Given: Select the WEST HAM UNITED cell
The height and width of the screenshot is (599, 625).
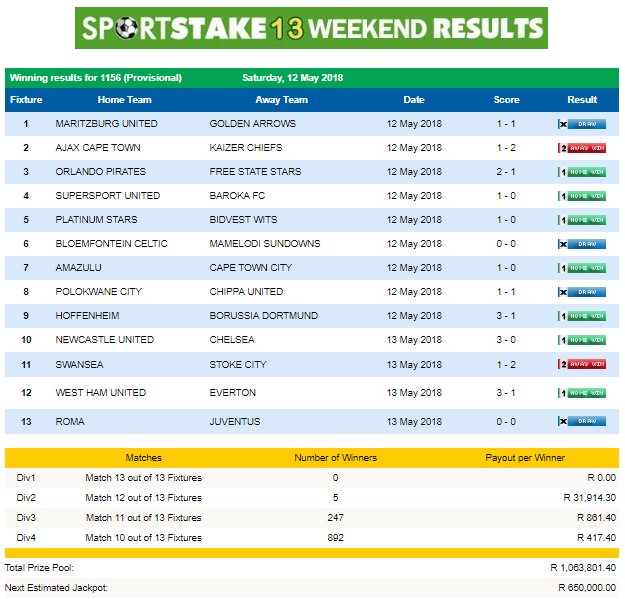Looking at the screenshot, I should click(101, 393).
